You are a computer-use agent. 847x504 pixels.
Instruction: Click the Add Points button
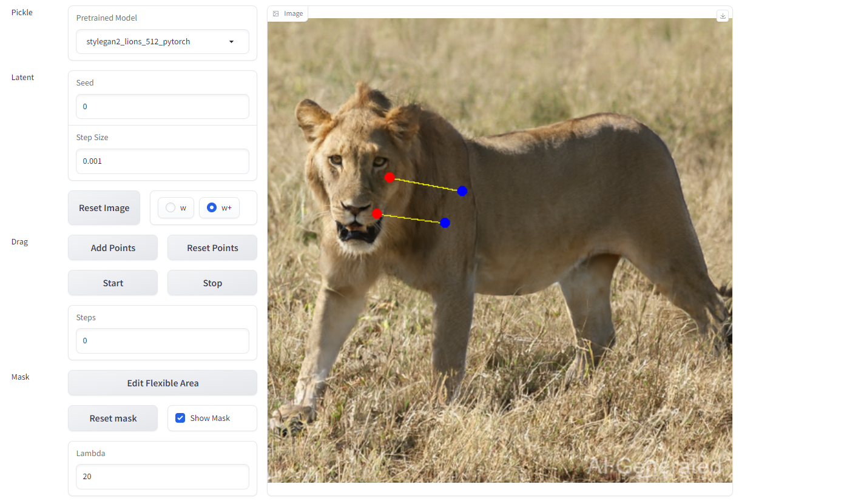(113, 247)
